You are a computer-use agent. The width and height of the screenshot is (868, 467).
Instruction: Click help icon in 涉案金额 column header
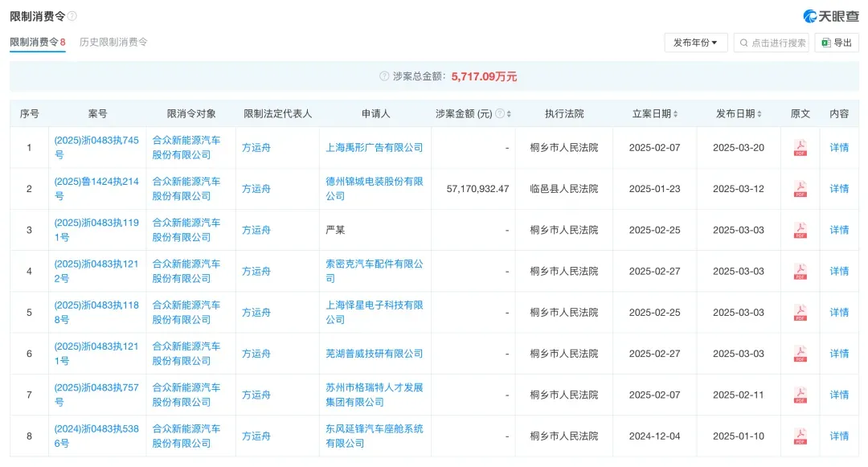pyautogui.click(x=500, y=114)
